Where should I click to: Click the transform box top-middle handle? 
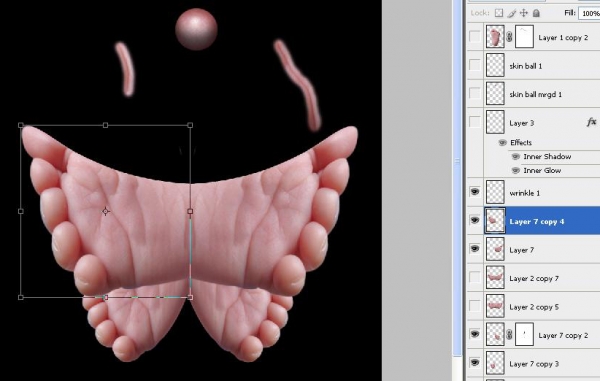click(106, 125)
